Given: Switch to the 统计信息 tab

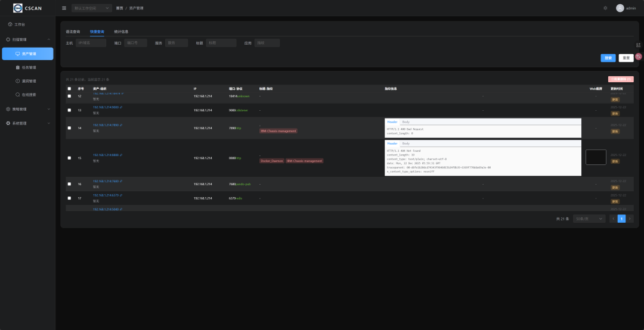Looking at the screenshot, I should tap(122, 32).
